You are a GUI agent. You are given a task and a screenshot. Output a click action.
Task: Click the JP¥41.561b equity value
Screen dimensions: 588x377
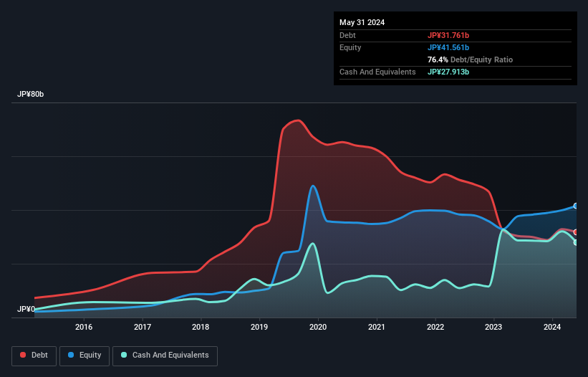[448, 47]
